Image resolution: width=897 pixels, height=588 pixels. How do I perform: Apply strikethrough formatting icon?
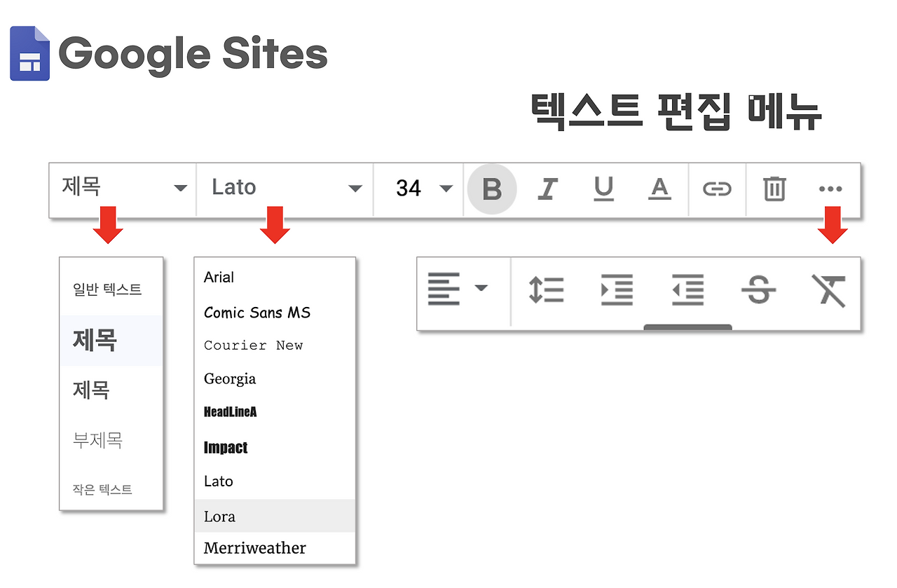point(758,289)
